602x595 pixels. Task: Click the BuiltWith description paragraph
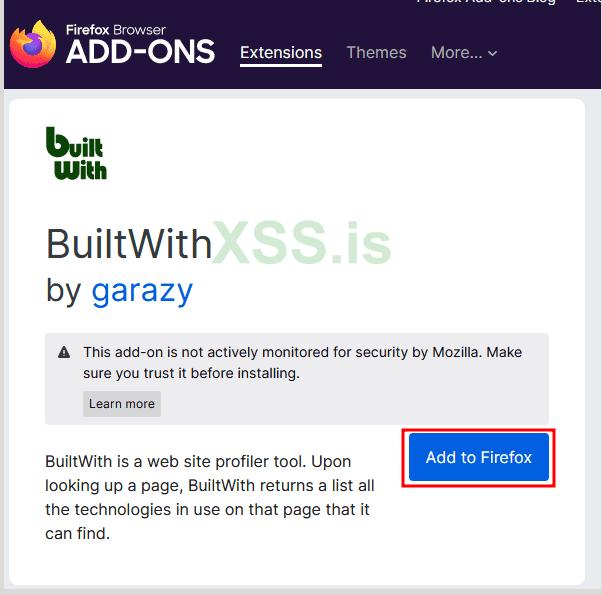coord(210,497)
